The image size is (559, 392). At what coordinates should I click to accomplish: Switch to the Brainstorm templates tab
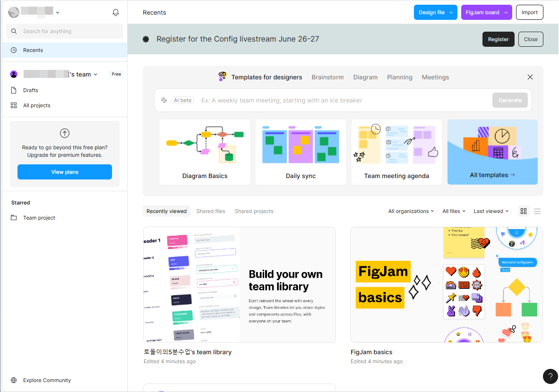(327, 77)
